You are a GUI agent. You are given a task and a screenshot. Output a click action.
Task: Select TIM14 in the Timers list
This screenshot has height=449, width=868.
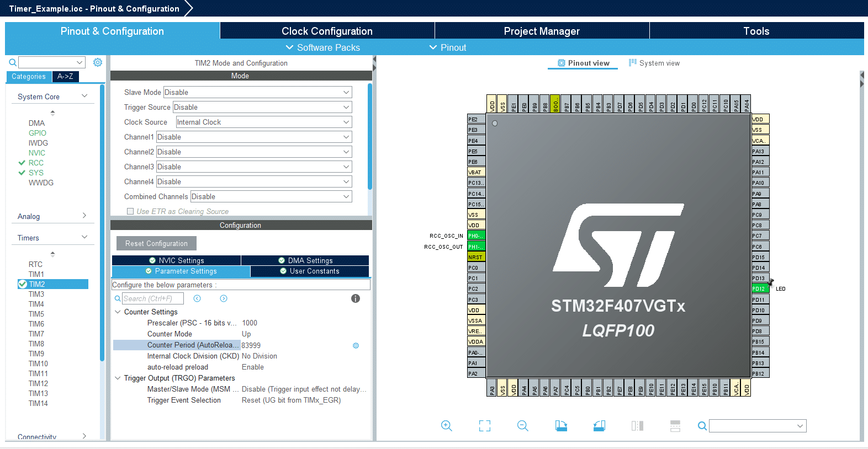(x=38, y=403)
